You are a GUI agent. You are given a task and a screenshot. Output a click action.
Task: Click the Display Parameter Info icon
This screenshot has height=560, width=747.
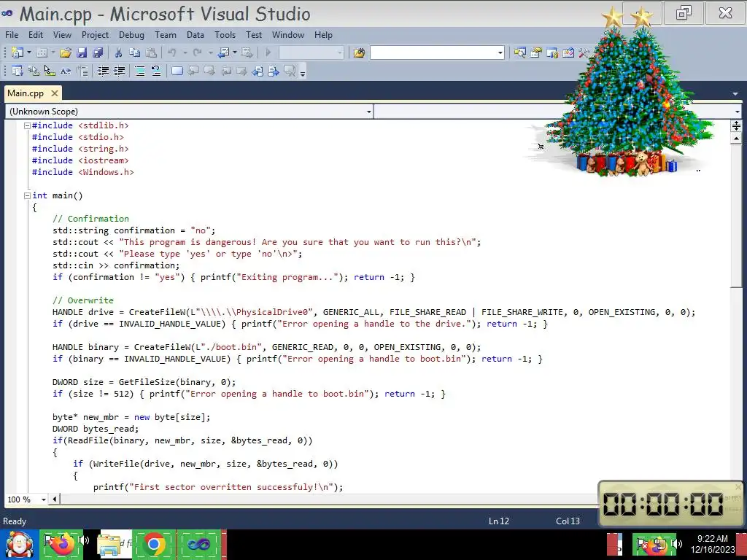34,71
